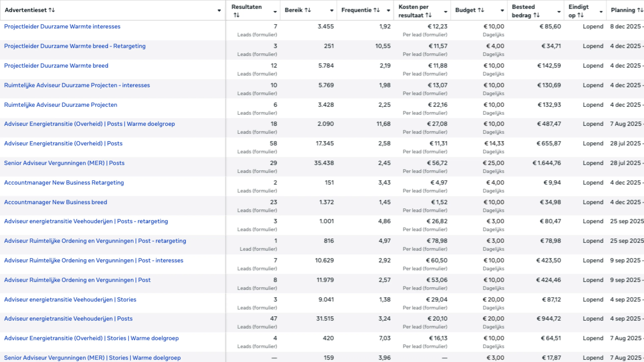Screen dimensions: 644x362
Task: Open Senior Adviseur Vergunningen (MER) | Posts
Action: click(64, 163)
